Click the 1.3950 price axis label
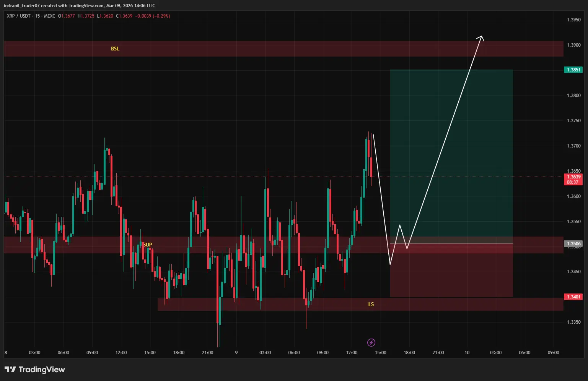Image resolution: width=588 pixels, height=381 pixels. (x=573, y=20)
